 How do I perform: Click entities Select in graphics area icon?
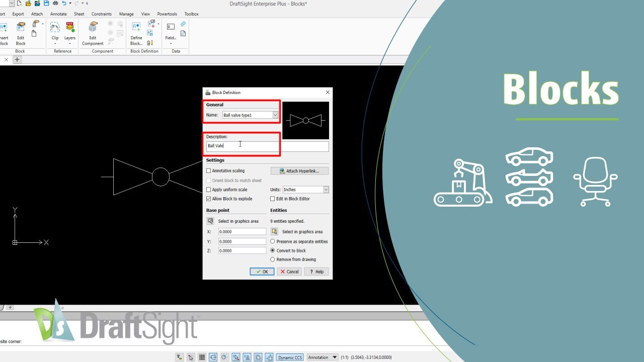pyautogui.click(x=274, y=232)
